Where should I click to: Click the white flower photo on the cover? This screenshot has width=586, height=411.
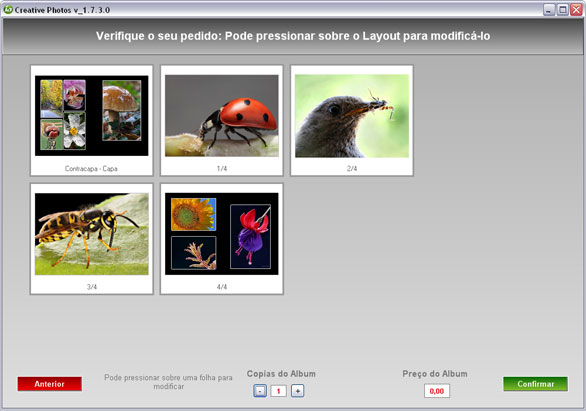click(x=74, y=131)
